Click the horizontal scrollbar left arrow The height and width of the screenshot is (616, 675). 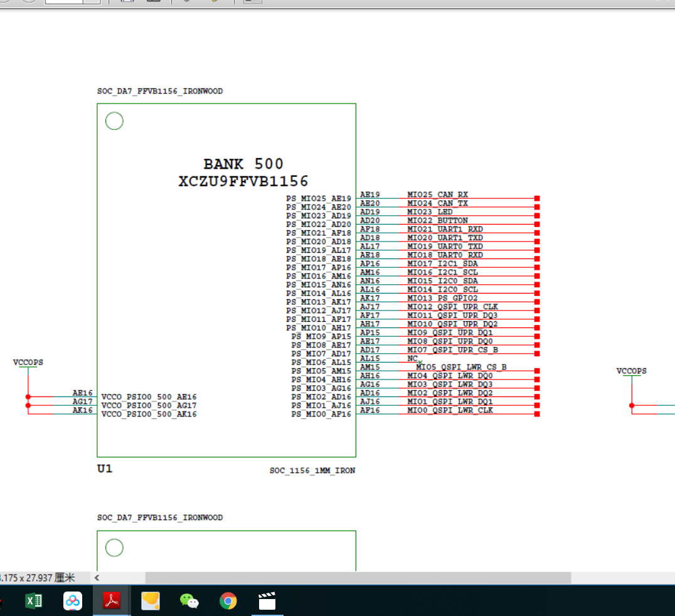(x=97, y=577)
